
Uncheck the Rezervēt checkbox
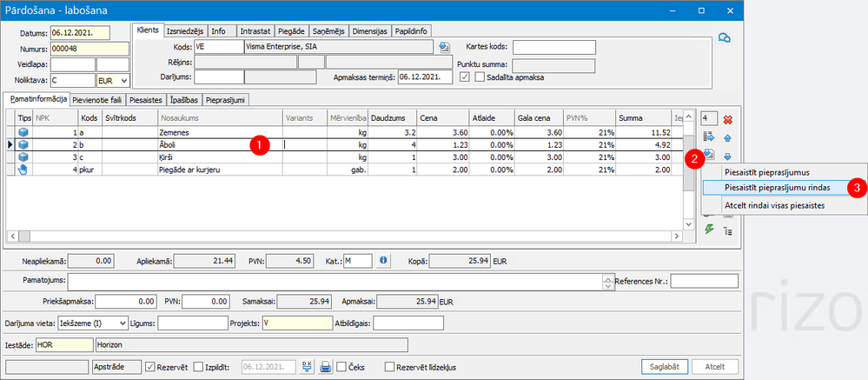150,367
